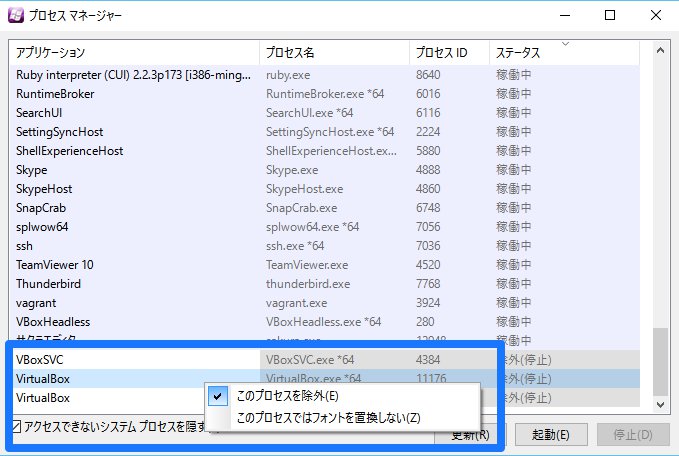Sort by the プロセス名 column header
Image resolution: width=679 pixels, height=456 pixels.
click(x=334, y=52)
